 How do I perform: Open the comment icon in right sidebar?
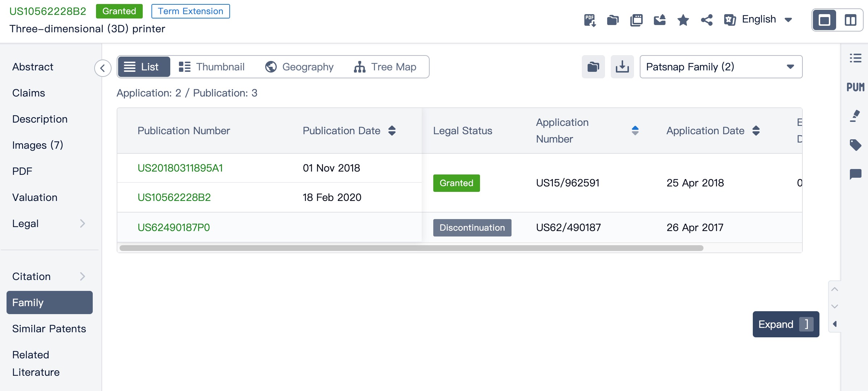coord(855,174)
